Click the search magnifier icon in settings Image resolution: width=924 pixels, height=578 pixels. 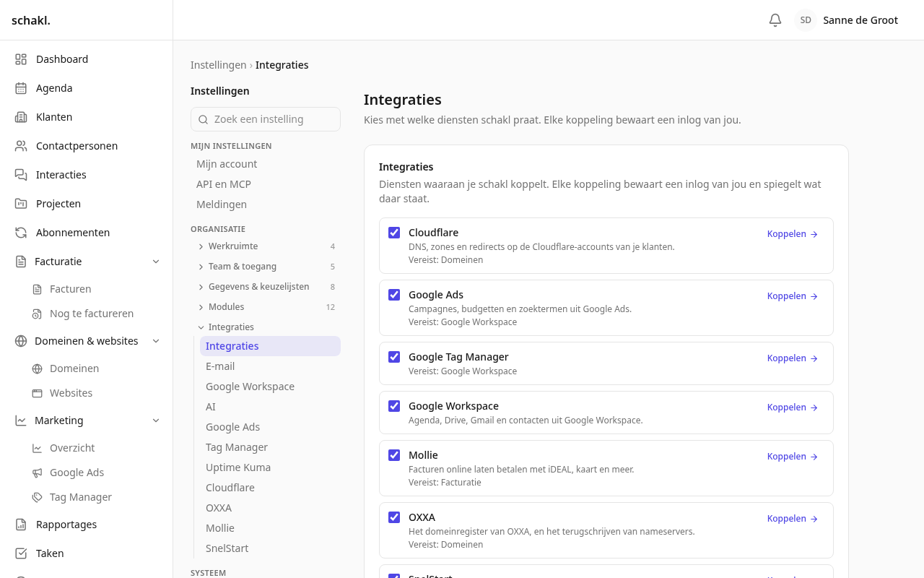[204, 119]
